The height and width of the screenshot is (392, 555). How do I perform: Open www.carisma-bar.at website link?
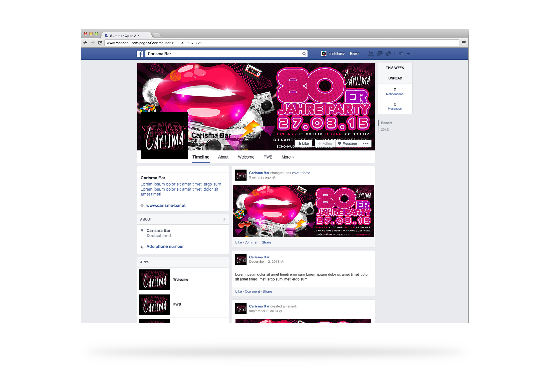coord(166,205)
